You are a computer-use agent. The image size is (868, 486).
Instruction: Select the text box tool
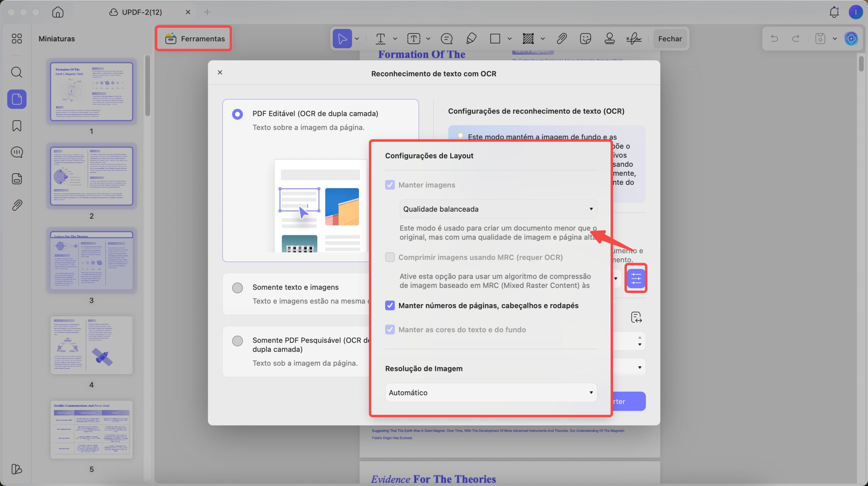click(x=414, y=39)
